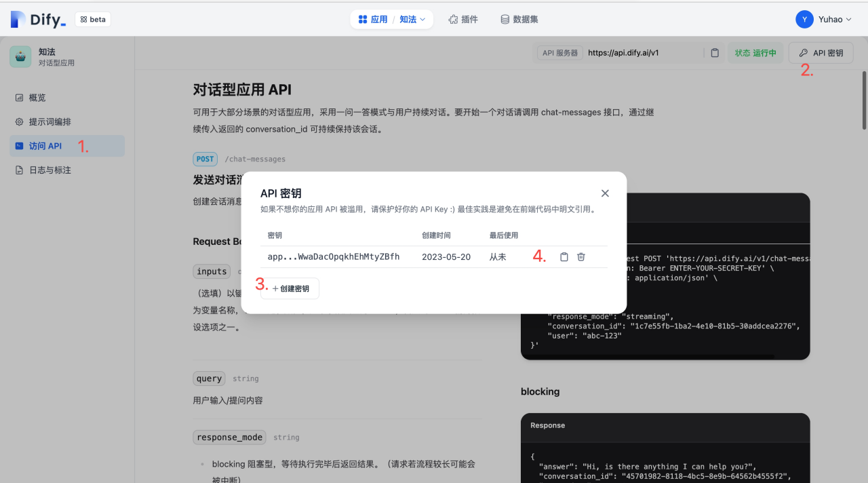Copy the app...WwaDac API key
The width and height of the screenshot is (868, 483).
pyautogui.click(x=564, y=256)
